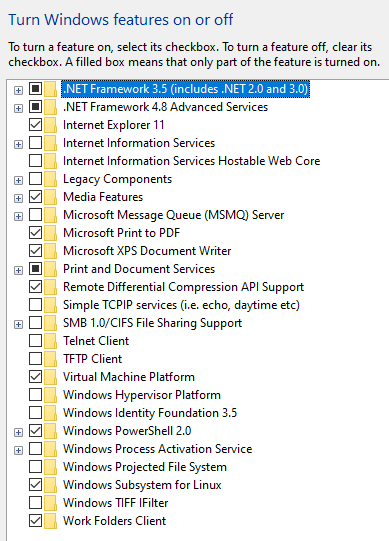Click folder icon beside Virtual Machine Platform
This screenshot has width=389, height=541.
pos(50,377)
